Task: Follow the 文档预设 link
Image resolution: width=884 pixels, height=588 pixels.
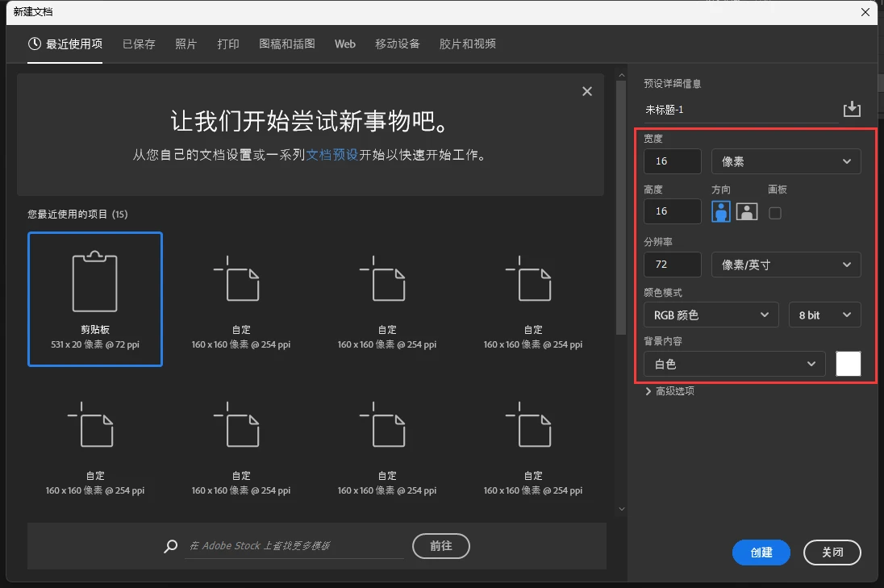Action: 332,155
